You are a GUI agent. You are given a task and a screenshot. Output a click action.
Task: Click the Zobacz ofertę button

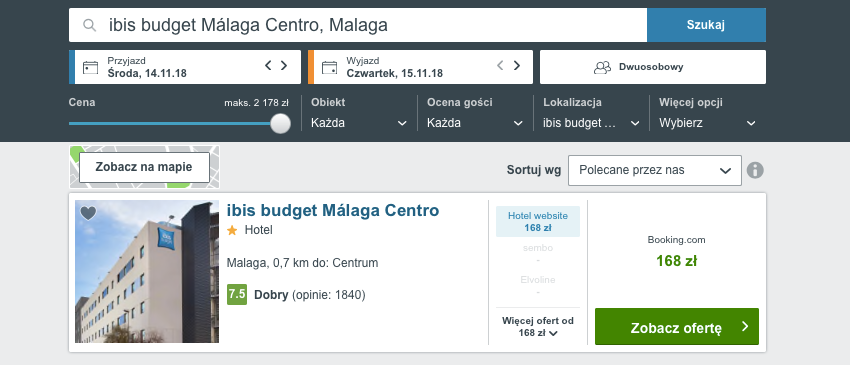[x=677, y=326]
